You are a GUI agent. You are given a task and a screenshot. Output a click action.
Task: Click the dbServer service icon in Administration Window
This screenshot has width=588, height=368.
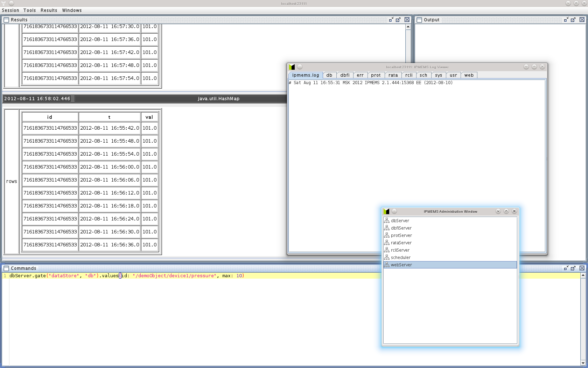[x=387, y=220]
